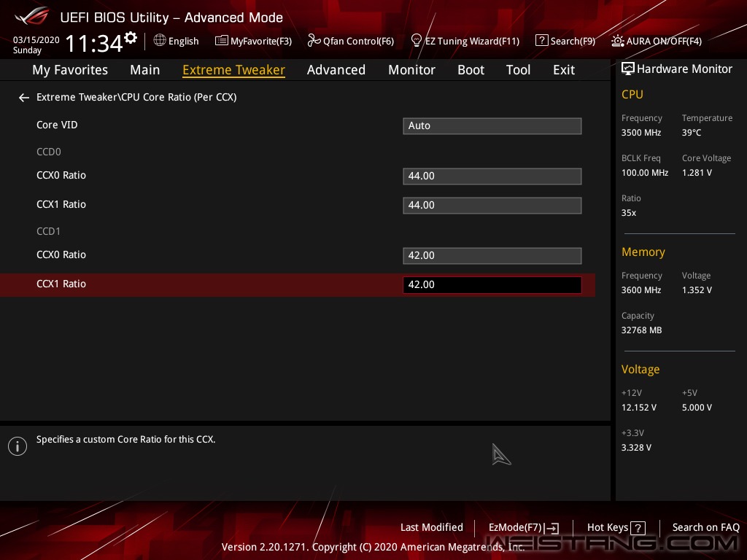The image size is (747, 560).
Task: Select highlighted CCX1 Ratio row label
Action: tap(61, 284)
